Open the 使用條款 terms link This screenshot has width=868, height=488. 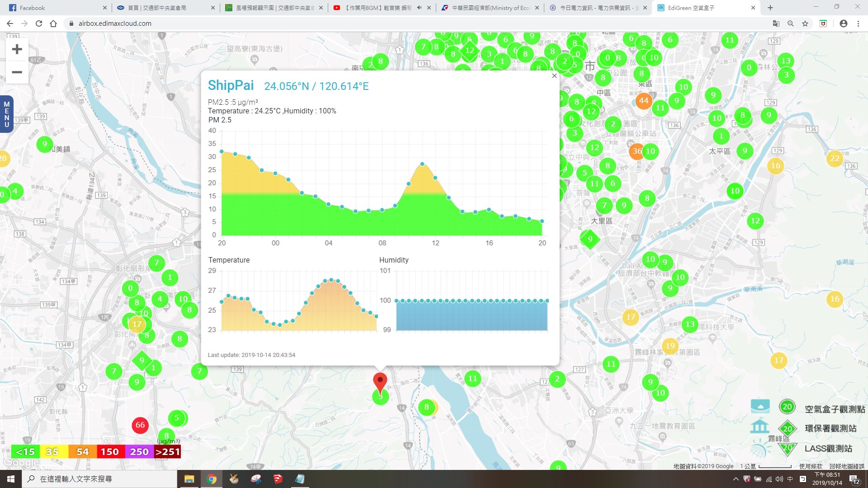click(811, 466)
